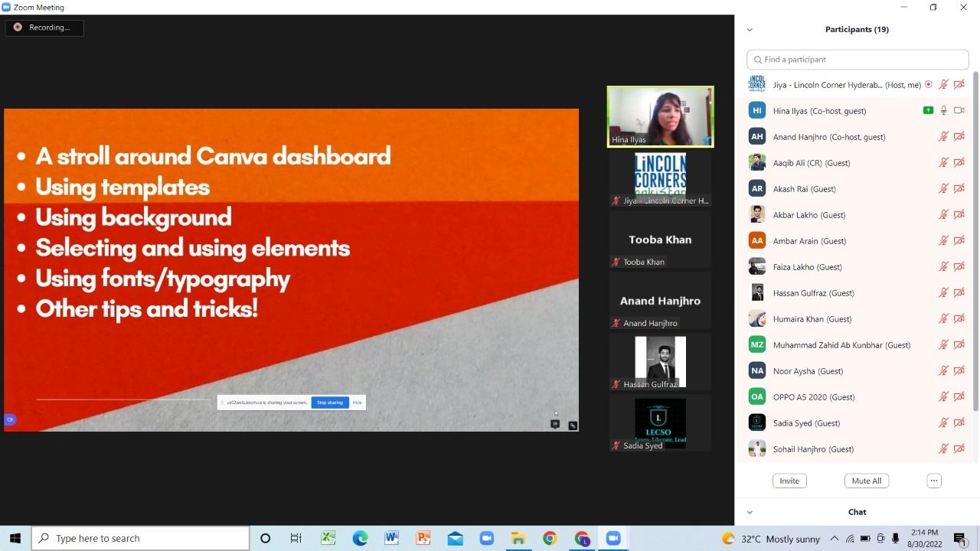This screenshot has width=980, height=551.
Task: Open PowerPoint from the taskbar
Action: 423,538
